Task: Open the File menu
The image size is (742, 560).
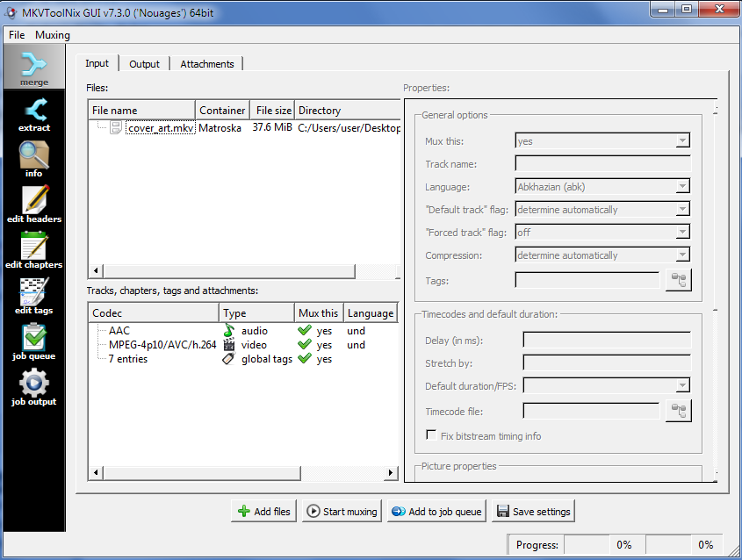Action: click(17, 35)
